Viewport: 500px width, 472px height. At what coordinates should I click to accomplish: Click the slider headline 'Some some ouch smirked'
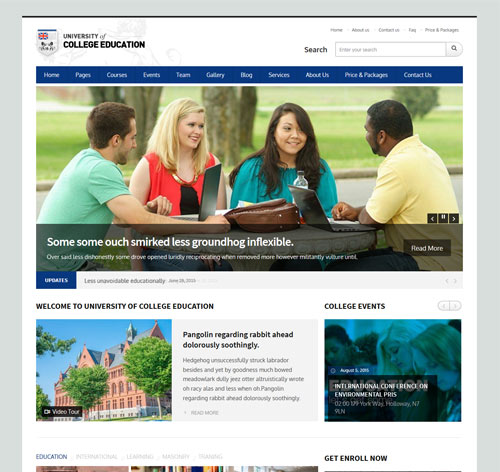pyautogui.click(x=170, y=242)
